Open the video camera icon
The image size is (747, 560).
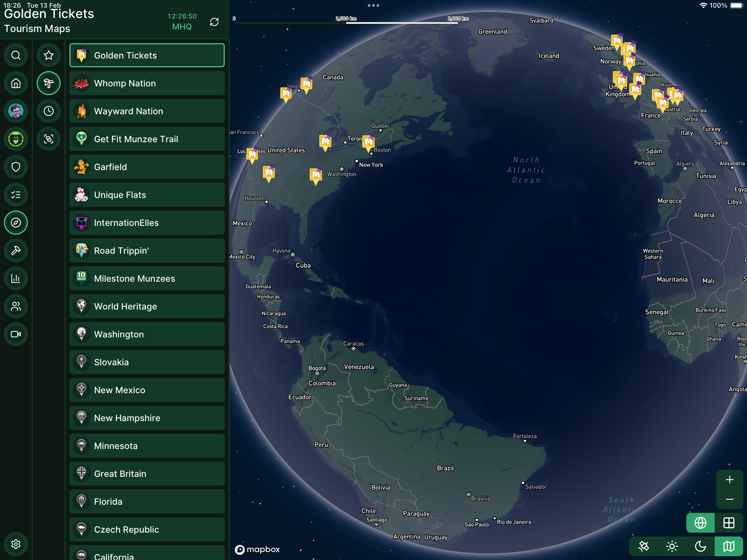click(x=16, y=334)
